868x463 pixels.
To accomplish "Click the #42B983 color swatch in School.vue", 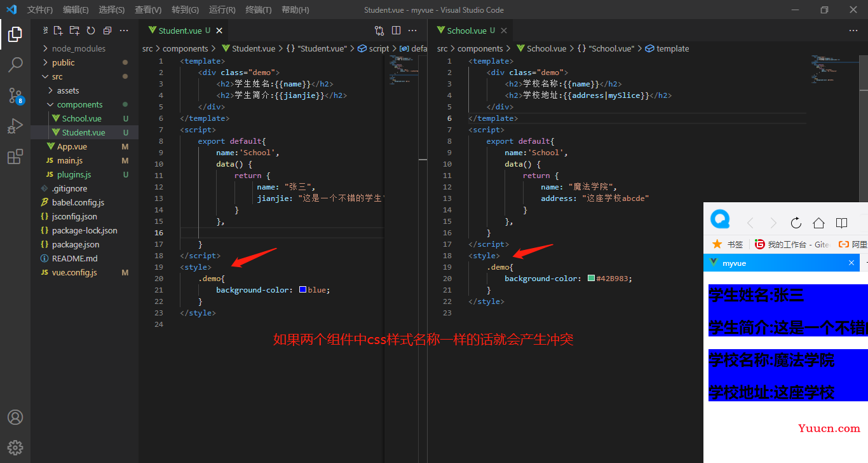I will point(592,278).
